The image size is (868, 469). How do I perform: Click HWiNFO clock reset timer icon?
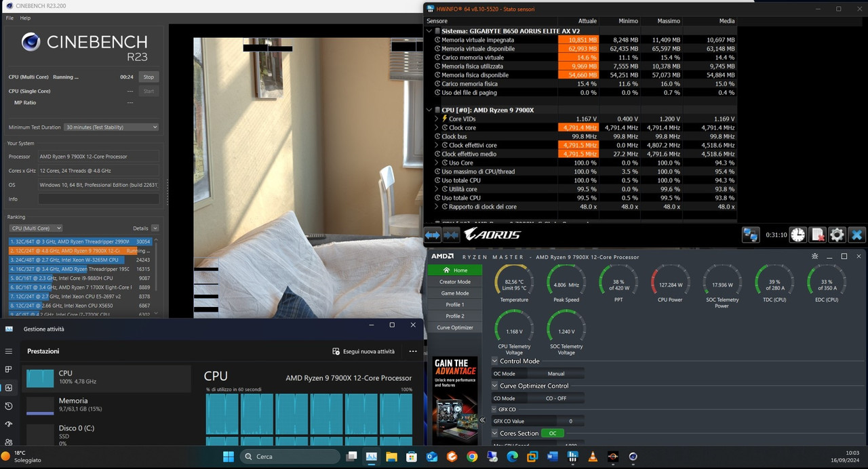(798, 235)
